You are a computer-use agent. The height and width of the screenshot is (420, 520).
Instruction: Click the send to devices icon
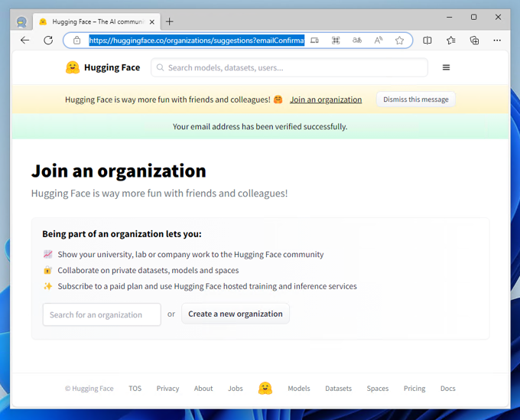pos(314,41)
